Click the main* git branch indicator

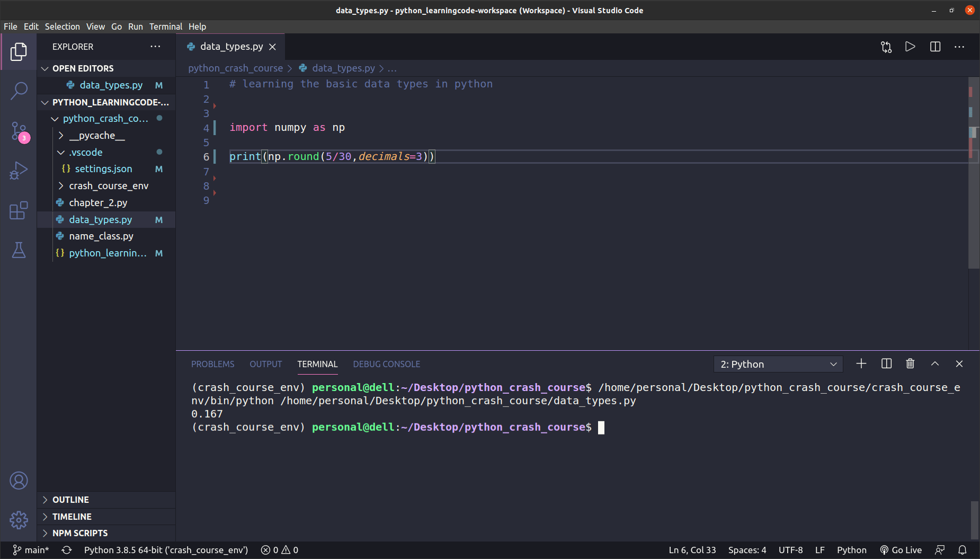coord(31,550)
